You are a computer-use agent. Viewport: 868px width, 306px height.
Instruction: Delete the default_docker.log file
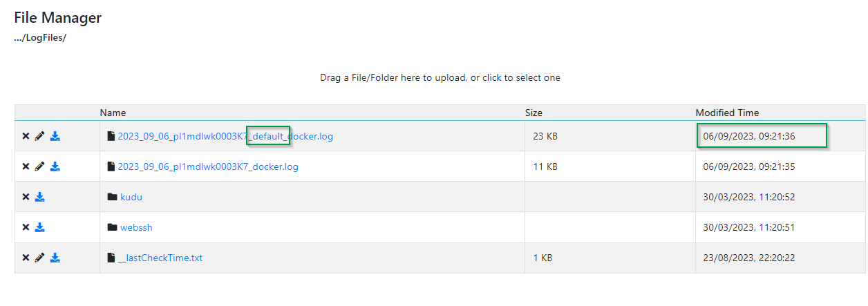point(26,136)
